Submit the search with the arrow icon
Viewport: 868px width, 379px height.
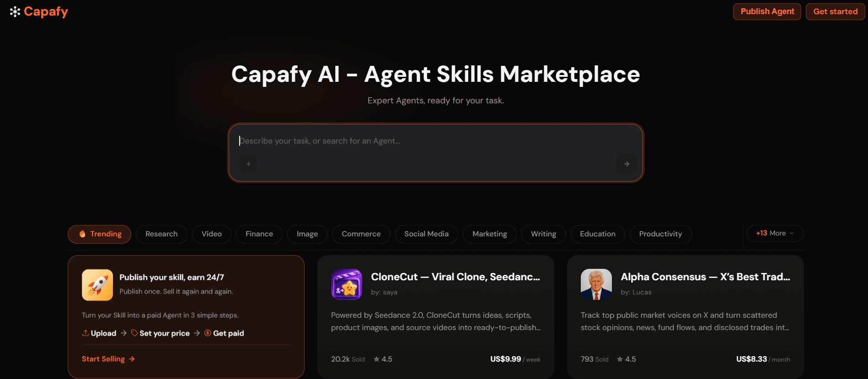coord(627,164)
